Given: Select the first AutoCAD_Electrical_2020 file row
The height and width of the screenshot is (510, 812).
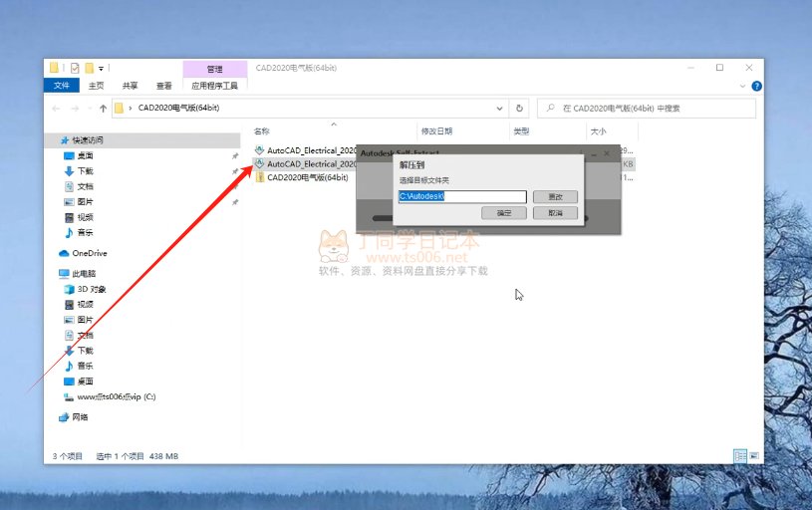Looking at the screenshot, I should pyautogui.click(x=306, y=150).
